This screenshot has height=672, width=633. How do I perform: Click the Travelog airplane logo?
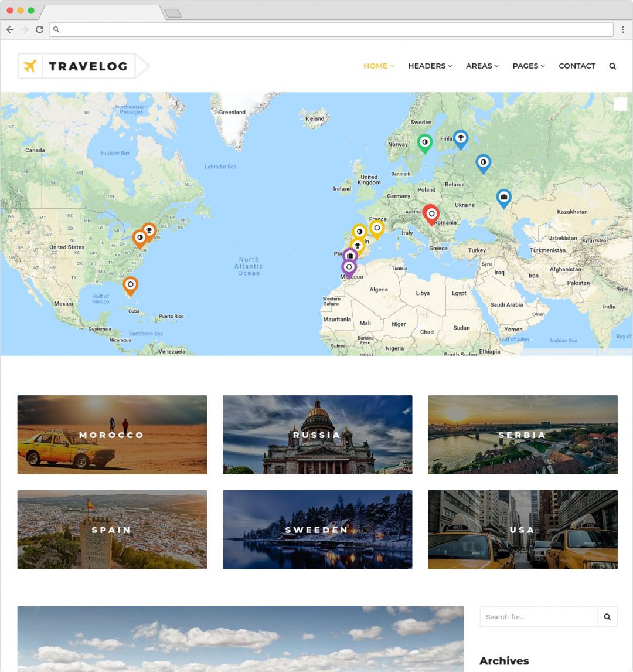[x=30, y=66]
